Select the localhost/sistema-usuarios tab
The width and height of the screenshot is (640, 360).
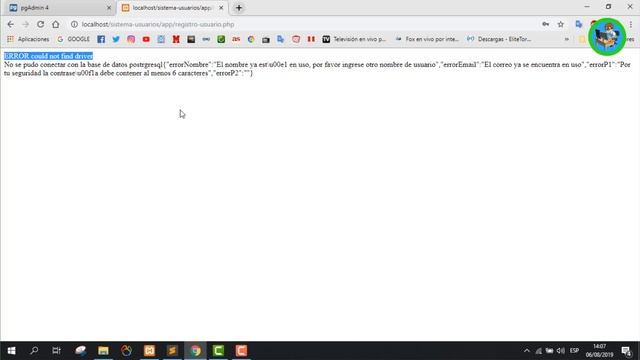point(172,8)
